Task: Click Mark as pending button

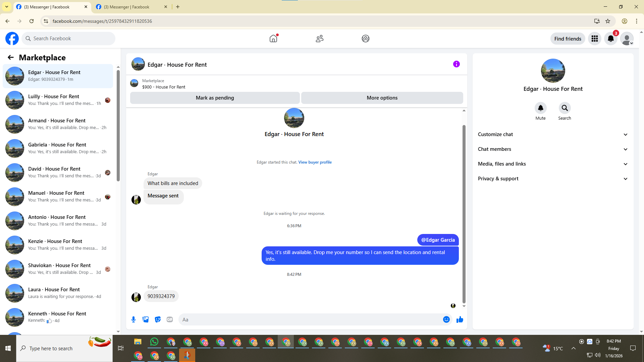Action: point(215,98)
